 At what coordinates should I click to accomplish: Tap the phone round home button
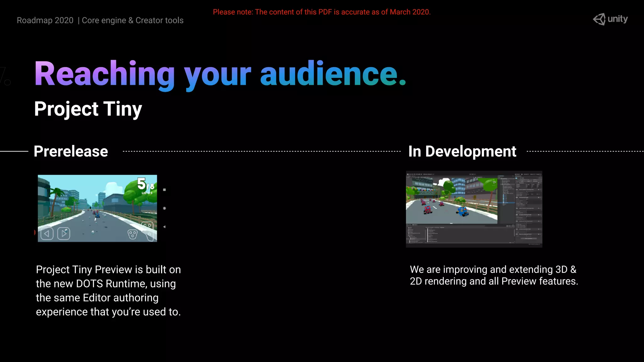(x=164, y=208)
